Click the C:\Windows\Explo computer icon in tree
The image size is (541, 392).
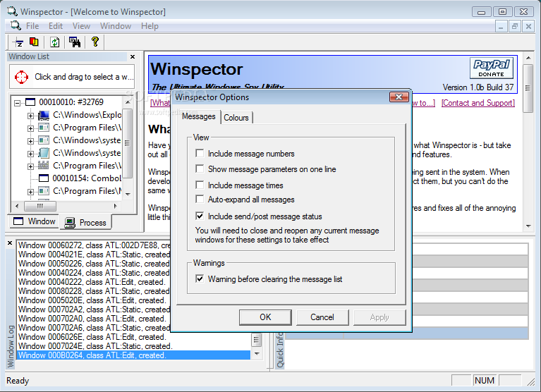pos(44,115)
